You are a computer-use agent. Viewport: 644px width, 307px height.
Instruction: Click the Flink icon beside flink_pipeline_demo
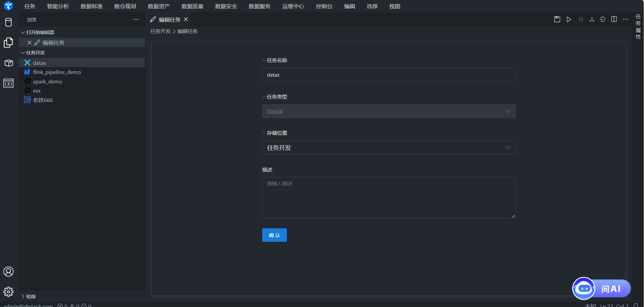coord(27,72)
